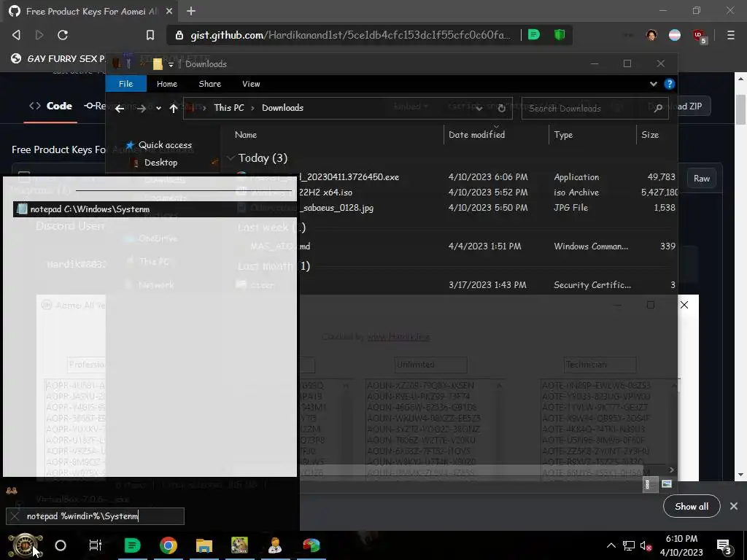The width and height of the screenshot is (747, 560).
Task: Open the chevron between This PC and Downloads
Action: point(252,108)
